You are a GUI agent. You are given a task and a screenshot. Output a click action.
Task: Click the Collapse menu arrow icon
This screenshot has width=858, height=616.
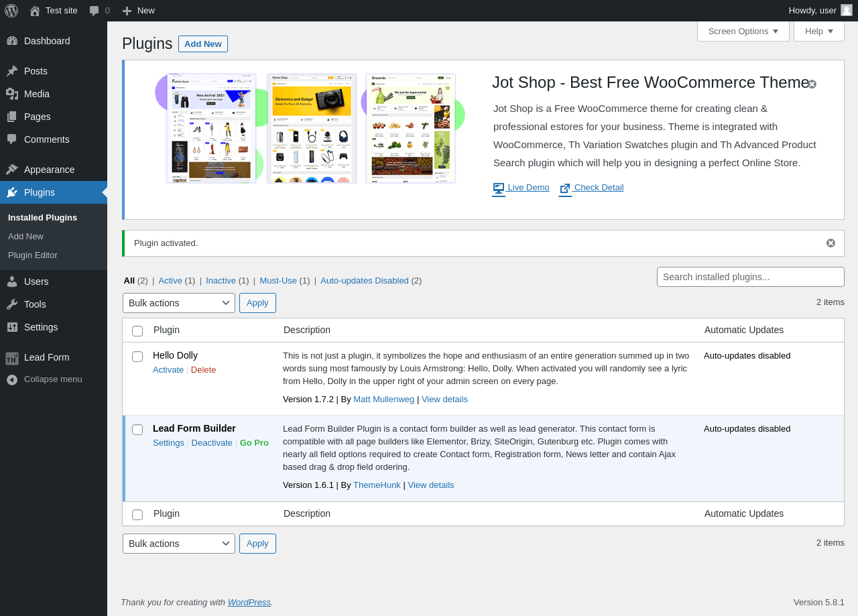[12, 380]
